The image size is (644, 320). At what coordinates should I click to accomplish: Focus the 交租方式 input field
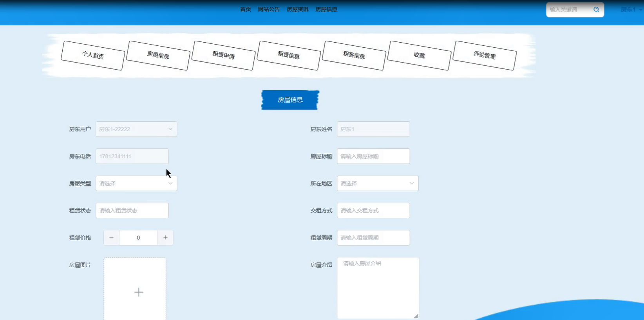coord(373,210)
